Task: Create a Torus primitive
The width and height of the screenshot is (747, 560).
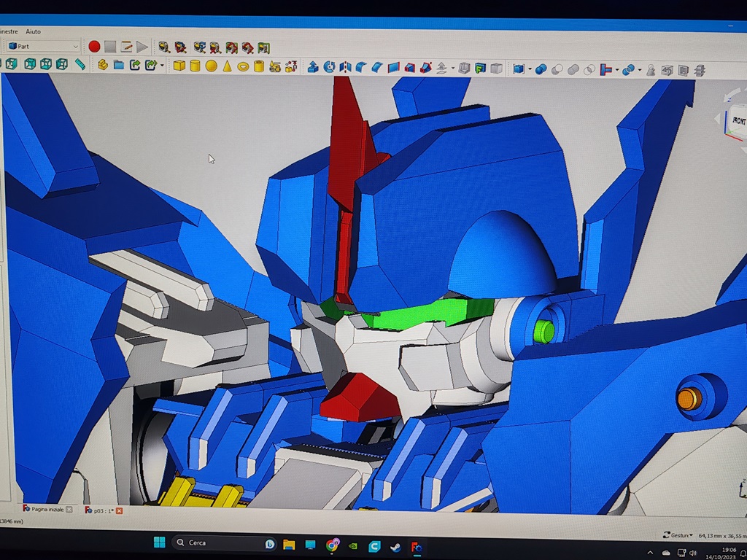Action: [x=243, y=66]
